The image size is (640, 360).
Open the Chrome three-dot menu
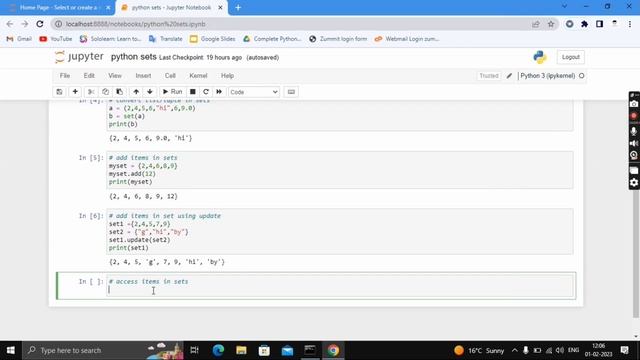(630, 24)
